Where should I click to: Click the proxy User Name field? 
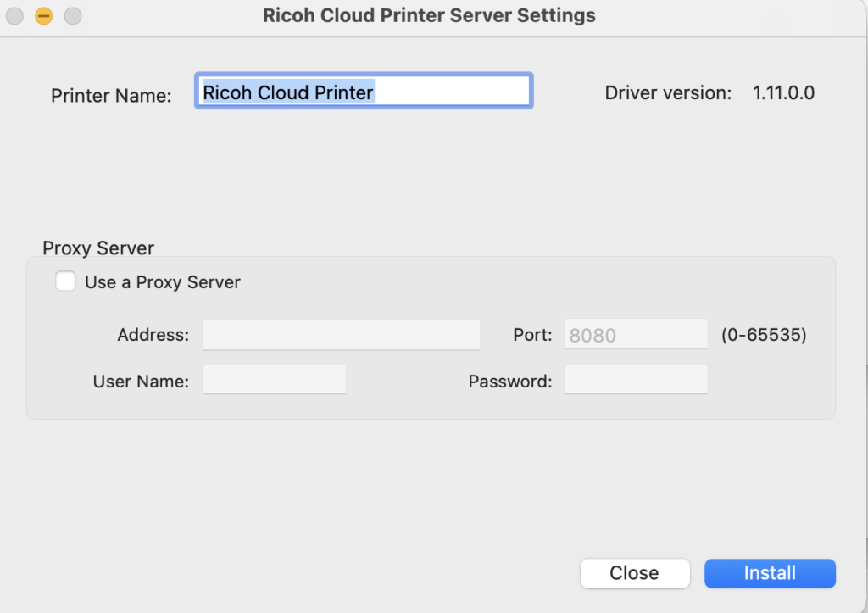pos(274,379)
